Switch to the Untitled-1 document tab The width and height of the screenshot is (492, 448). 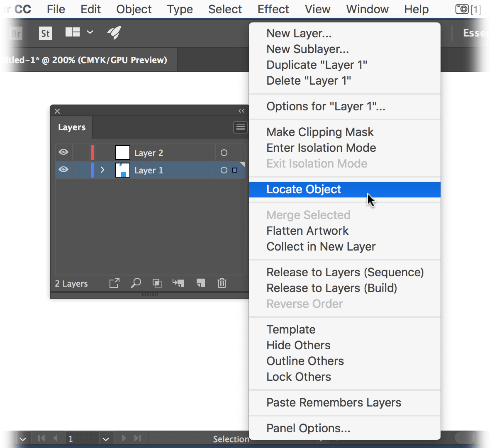(x=89, y=60)
